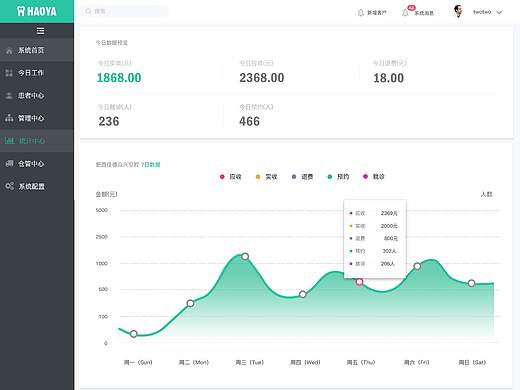Click the 今日数据预览 section heading

(112, 43)
